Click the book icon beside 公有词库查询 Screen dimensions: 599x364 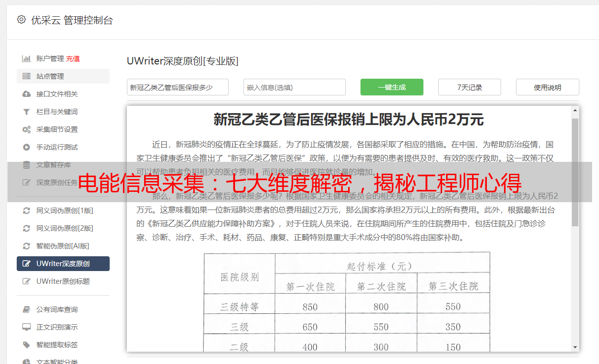[x=27, y=309]
